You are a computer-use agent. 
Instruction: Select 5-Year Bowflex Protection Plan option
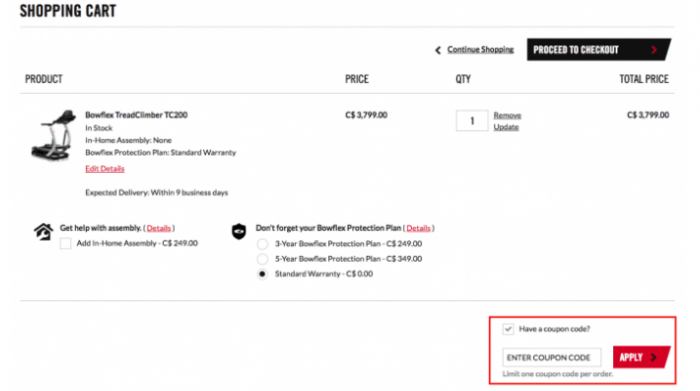coord(262,259)
